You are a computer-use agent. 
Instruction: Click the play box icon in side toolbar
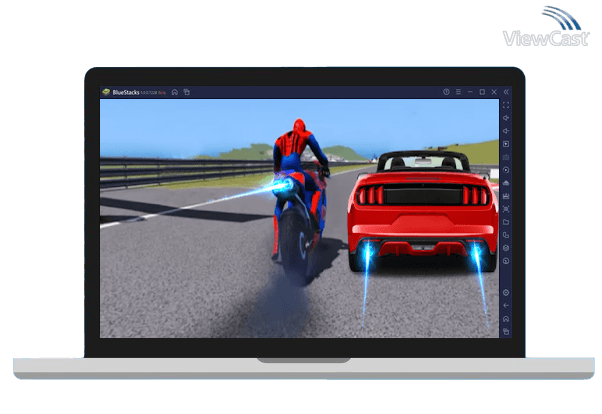pyautogui.click(x=506, y=144)
